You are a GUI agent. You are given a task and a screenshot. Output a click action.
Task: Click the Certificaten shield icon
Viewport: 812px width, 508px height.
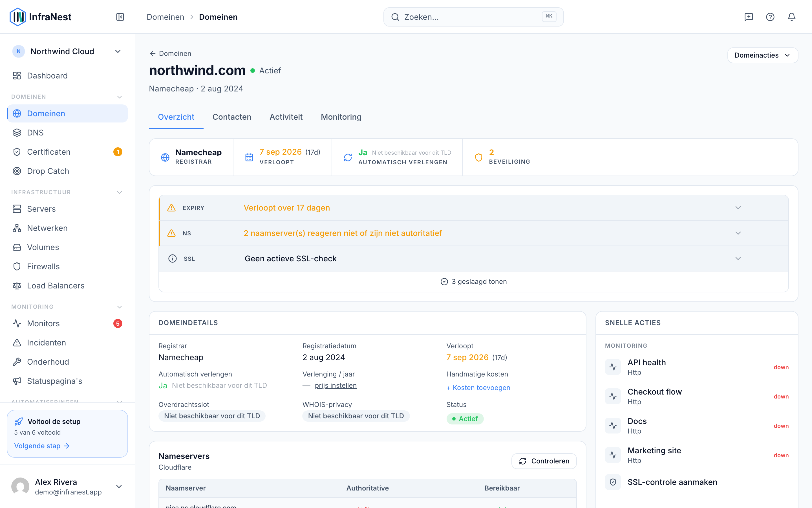pos(17,152)
